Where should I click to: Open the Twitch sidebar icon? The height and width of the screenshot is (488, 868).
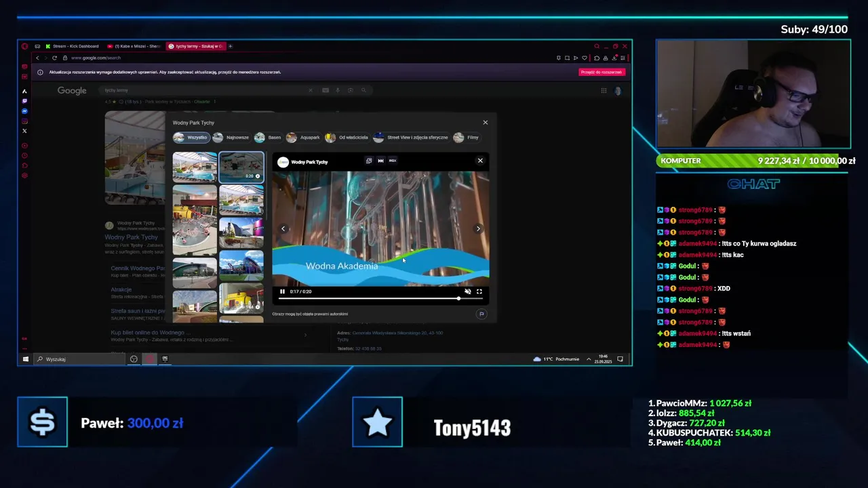(x=24, y=101)
